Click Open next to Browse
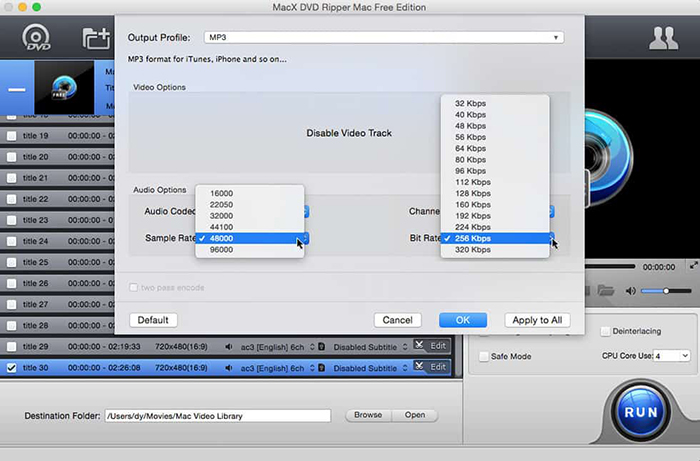700x461 pixels. (415, 415)
